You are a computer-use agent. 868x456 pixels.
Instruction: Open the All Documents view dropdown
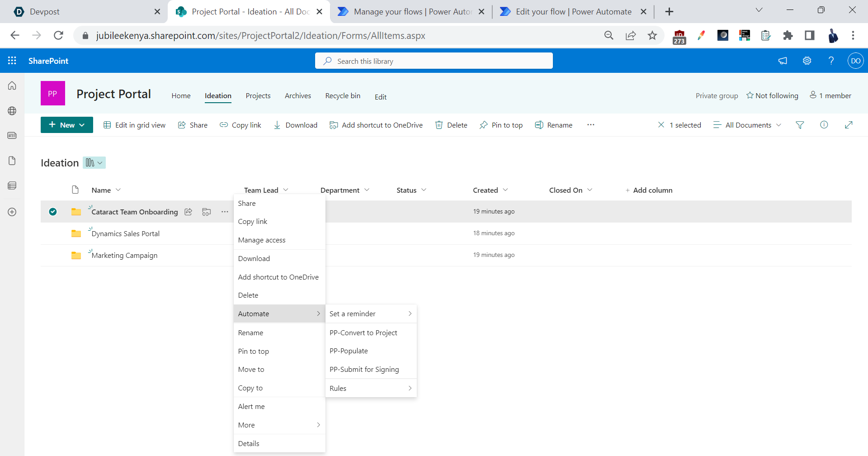747,125
